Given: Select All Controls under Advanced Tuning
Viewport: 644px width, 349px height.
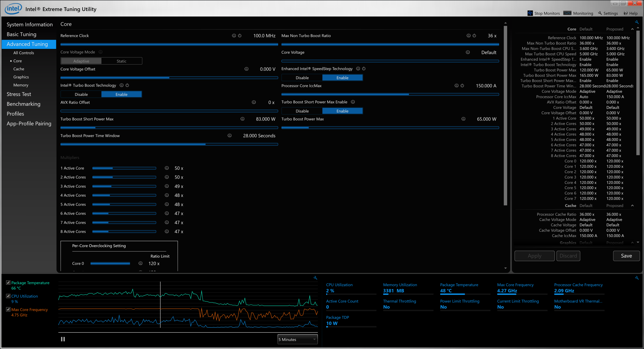Looking at the screenshot, I should click(23, 53).
